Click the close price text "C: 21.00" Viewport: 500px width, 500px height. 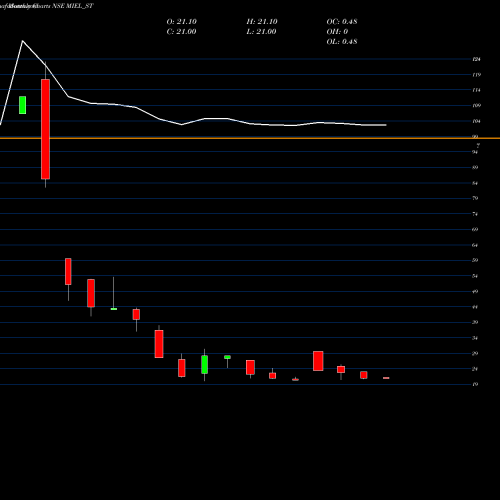pos(181,32)
